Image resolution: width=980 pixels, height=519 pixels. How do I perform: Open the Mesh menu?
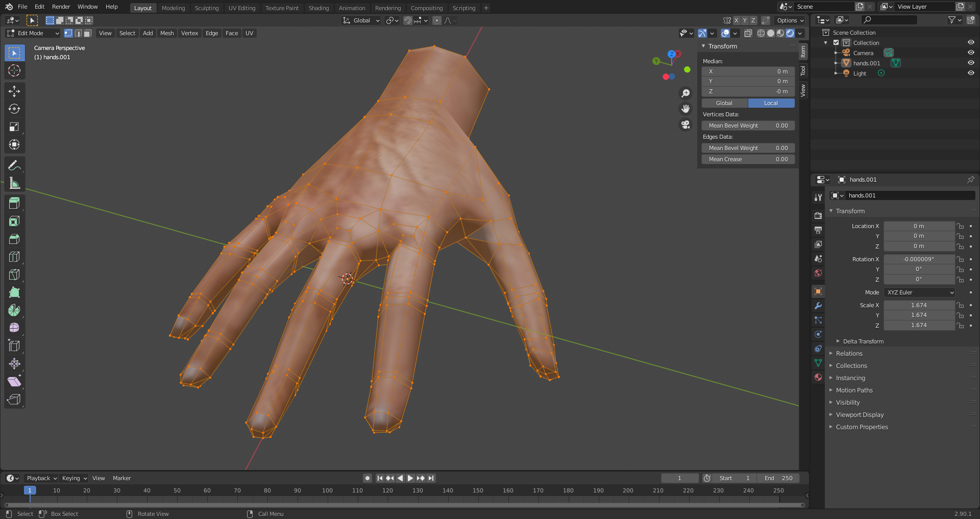[x=167, y=33]
